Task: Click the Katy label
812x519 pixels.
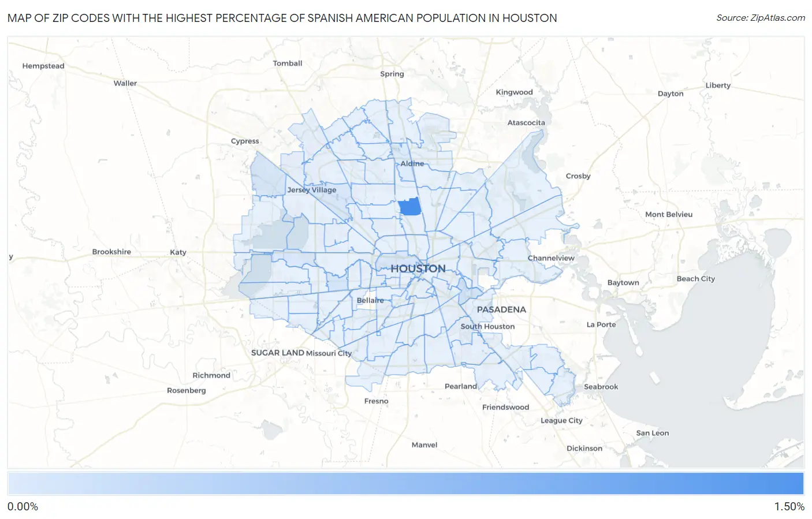Action: click(178, 252)
